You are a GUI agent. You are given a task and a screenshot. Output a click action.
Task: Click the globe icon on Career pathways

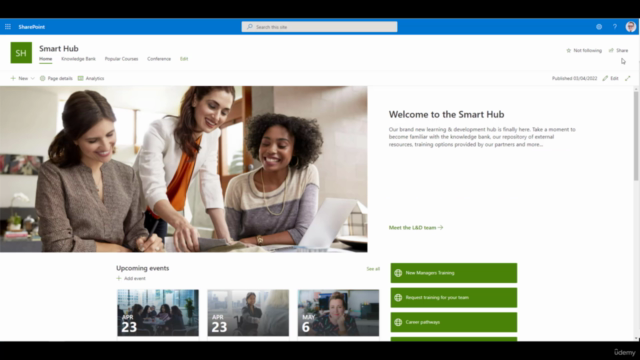[398, 322]
